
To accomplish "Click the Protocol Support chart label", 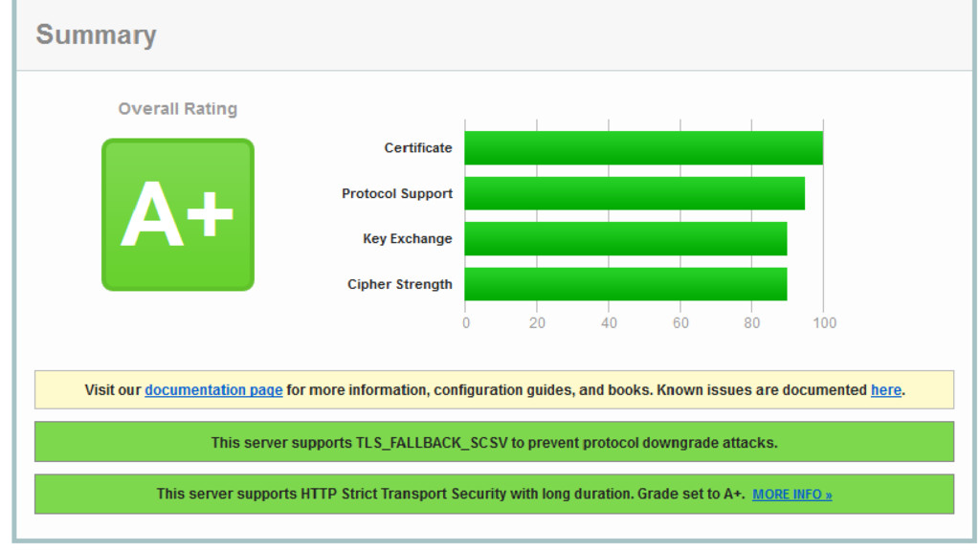I will pyautogui.click(x=397, y=193).
